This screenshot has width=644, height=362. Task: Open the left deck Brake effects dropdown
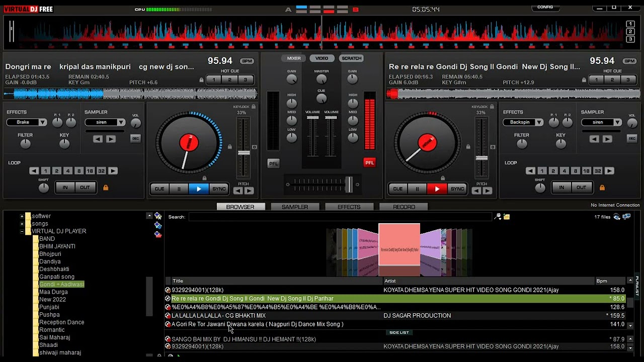[43, 123]
